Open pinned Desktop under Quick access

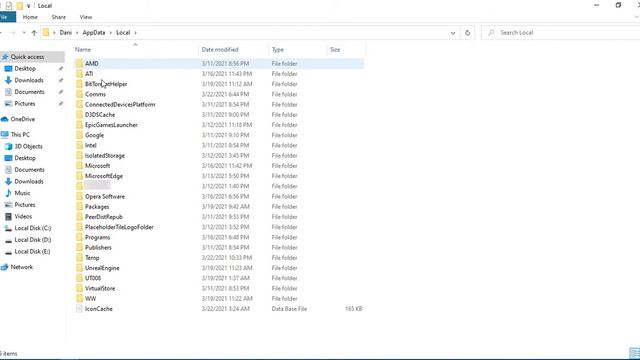click(x=25, y=69)
